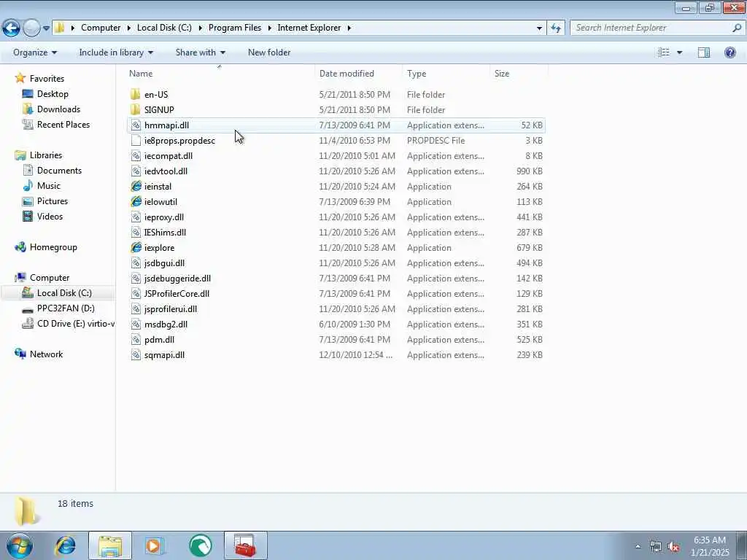Select the SIGNUP folder icon
Image resolution: width=747 pixels, height=560 pixels.
coord(136,109)
